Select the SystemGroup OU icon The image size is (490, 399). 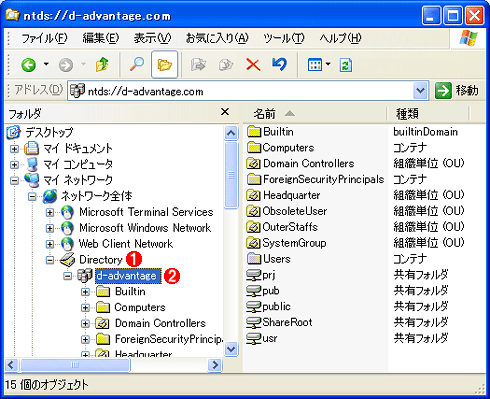click(x=253, y=243)
